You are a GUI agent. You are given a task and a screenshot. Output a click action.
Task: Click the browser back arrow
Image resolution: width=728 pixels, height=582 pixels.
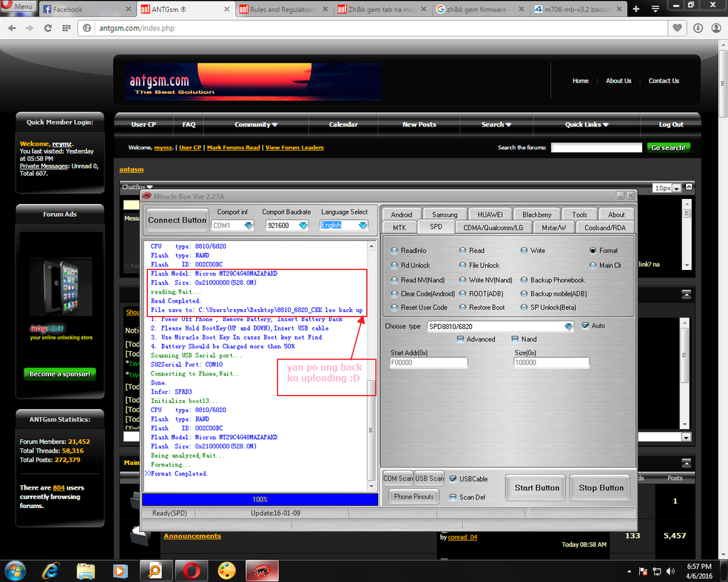click(12, 28)
